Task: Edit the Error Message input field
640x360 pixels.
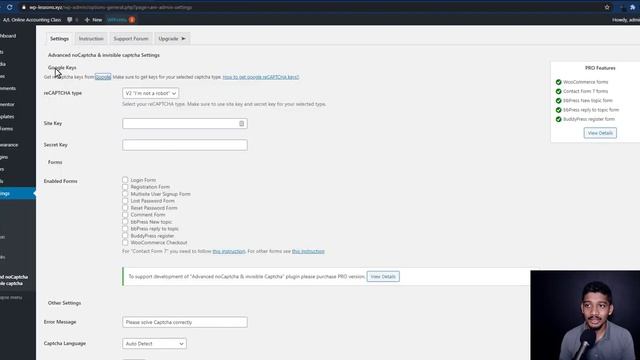Action: (x=184, y=322)
